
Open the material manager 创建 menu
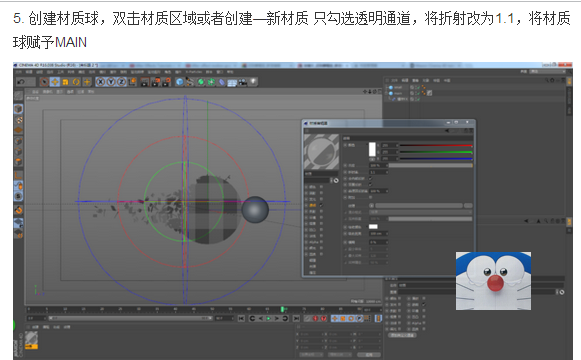coord(35,327)
